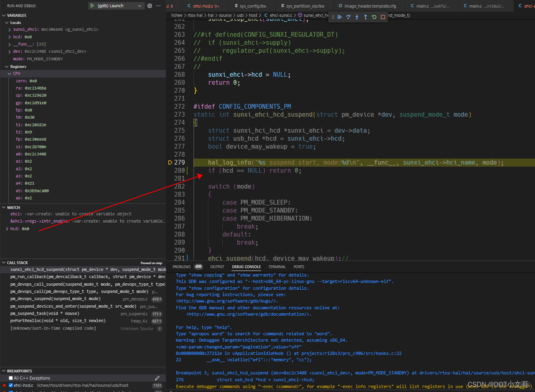Expand the hcd: 0x0 watch expression
This screenshot has width=535, height=392.
click(x=7, y=229)
